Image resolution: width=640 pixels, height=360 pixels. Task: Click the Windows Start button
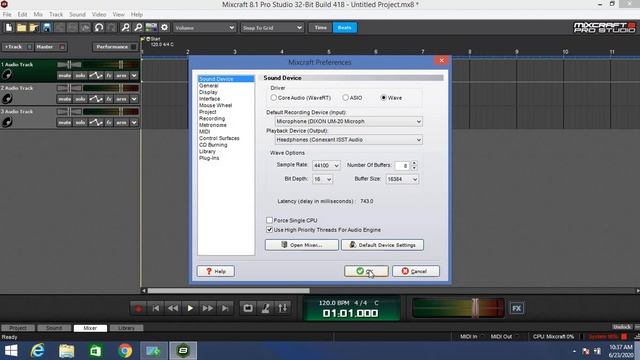pos(11,351)
